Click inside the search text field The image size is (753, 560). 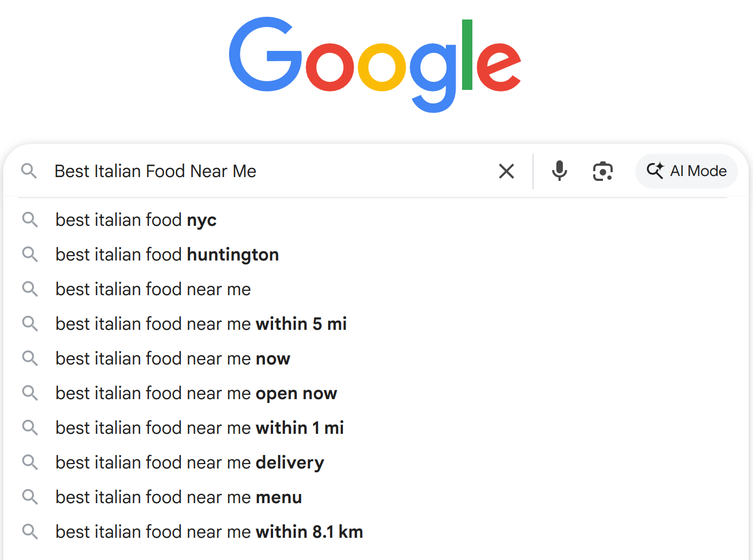point(271,171)
